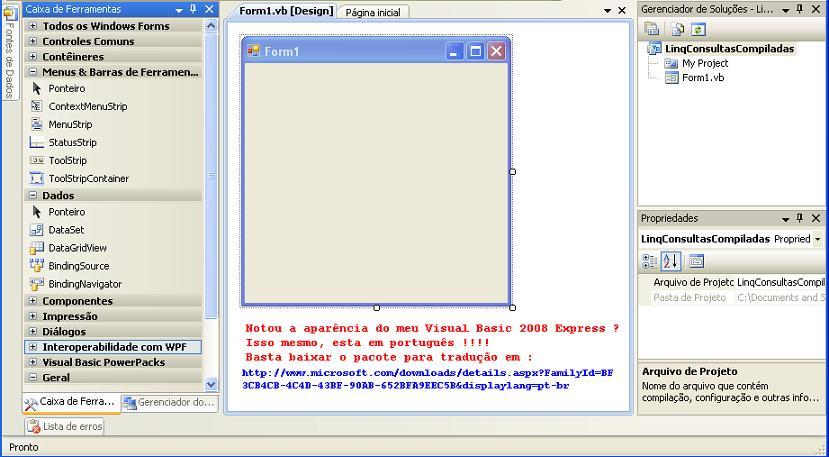
Task: Click the Form1 title bar icon
Action: [254, 51]
